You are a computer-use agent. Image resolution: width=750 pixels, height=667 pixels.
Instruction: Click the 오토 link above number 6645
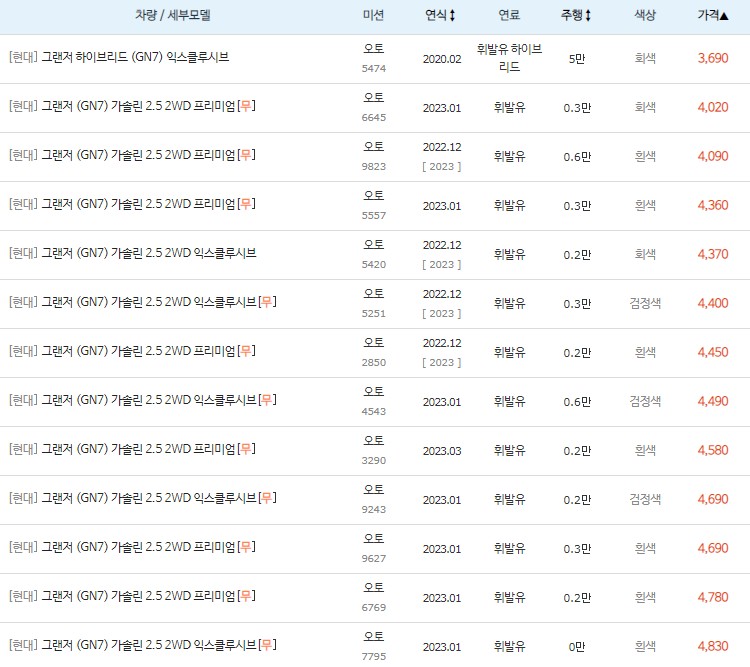coord(374,97)
